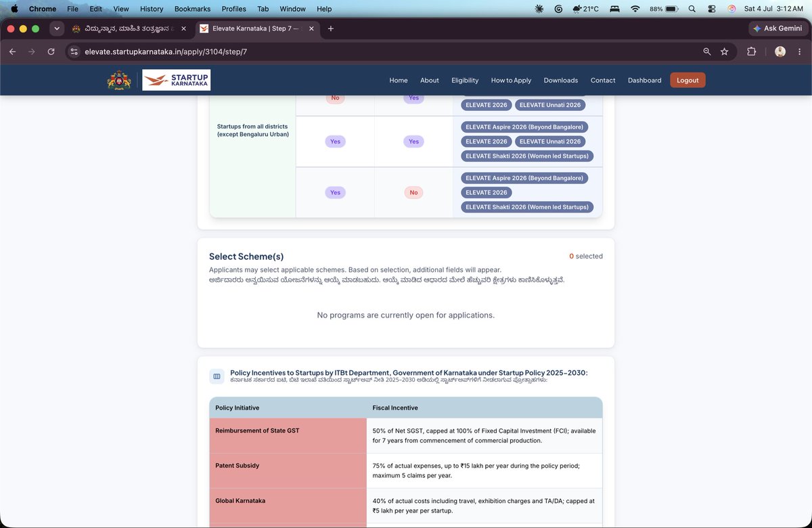Click the 'Policy Initiative' column header
Screen dimensions: 812x528
pyautogui.click(x=237, y=408)
